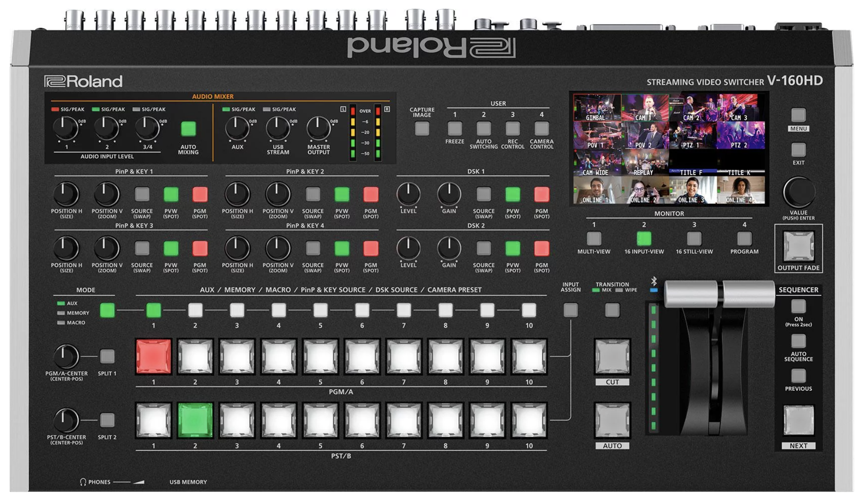Select AUX row button 5

point(320,310)
